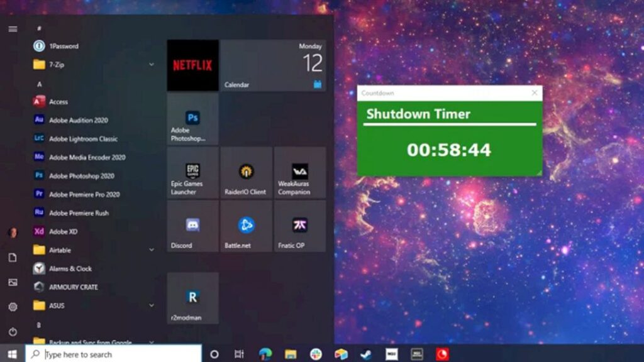Open the user account picture

pyautogui.click(x=13, y=233)
